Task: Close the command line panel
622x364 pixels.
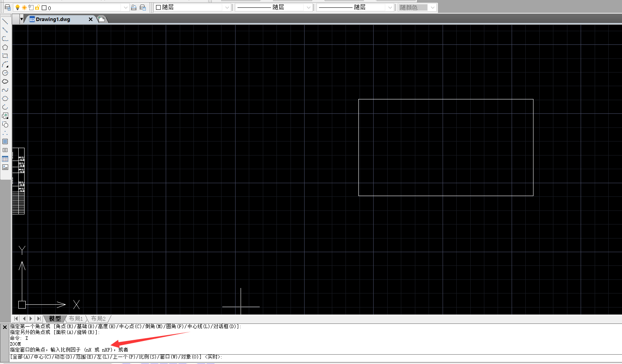Action: (x=5, y=327)
